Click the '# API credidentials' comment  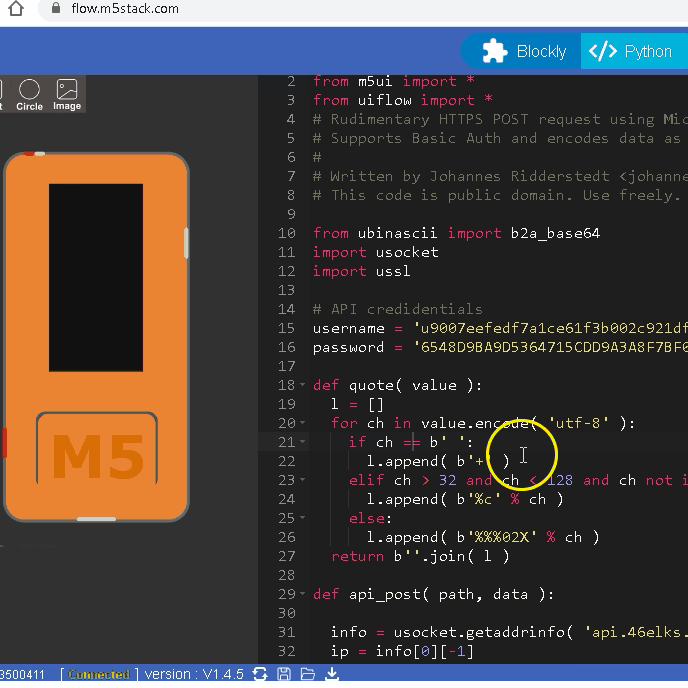pyautogui.click(x=398, y=309)
